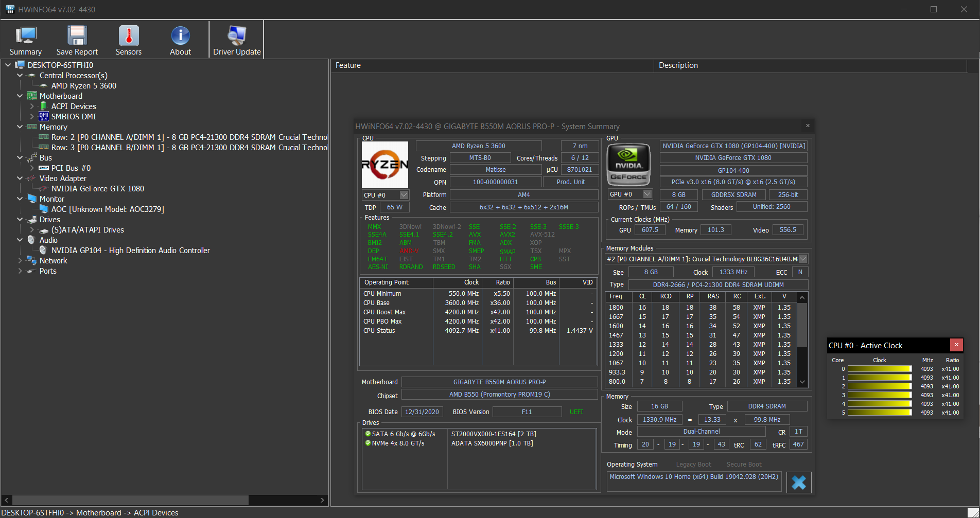
Task: Click the Feature column header
Action: 493,65
